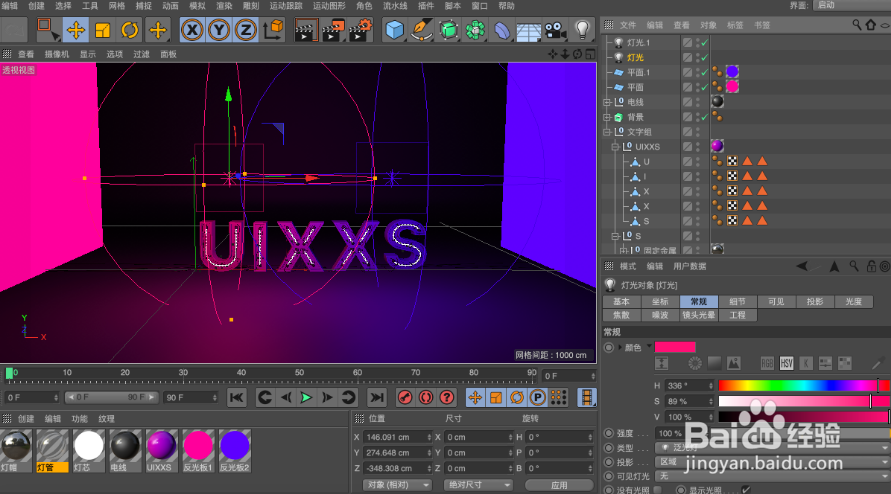The height and width of the screenshot is (494, 891).
Task: Click frame 50 on timeline ruler
Action: 299,373
